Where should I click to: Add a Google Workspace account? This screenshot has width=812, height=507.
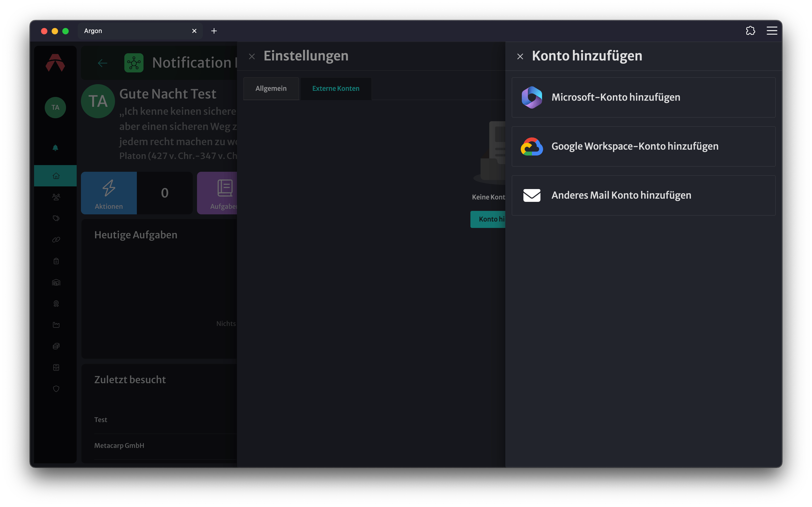pyautogui.click(x=643, y=146)
